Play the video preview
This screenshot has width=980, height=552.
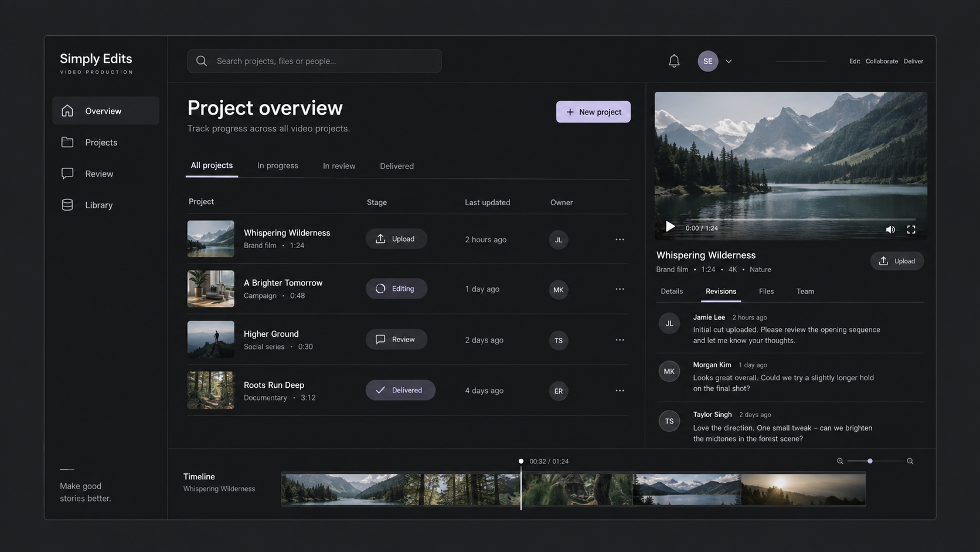tap(669, 227)
